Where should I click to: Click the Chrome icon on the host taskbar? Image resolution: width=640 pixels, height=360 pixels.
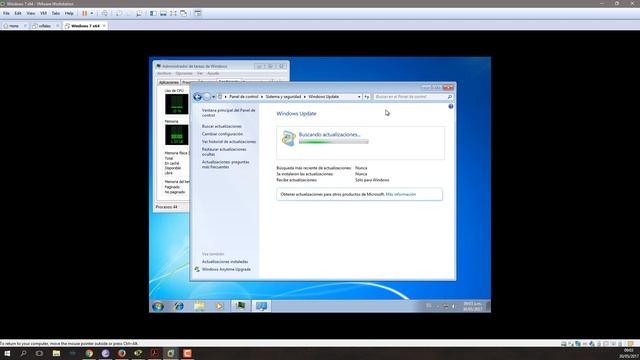pos(89,353)
